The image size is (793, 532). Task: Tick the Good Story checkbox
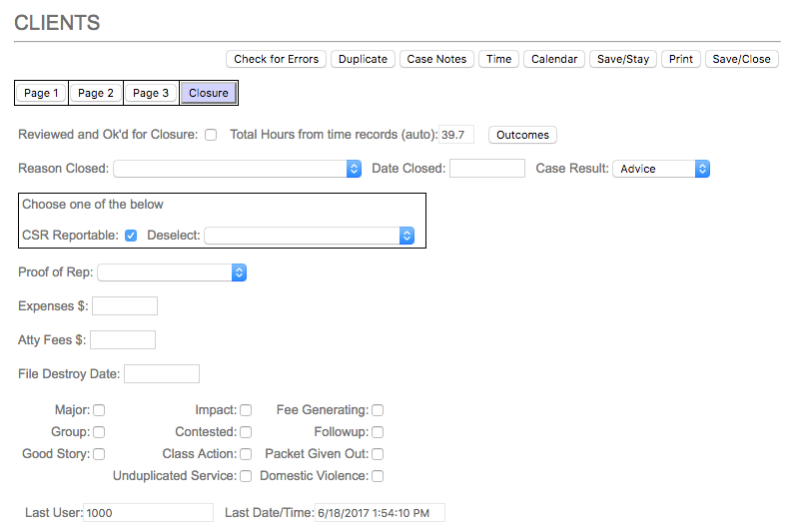tap(99, 454)
